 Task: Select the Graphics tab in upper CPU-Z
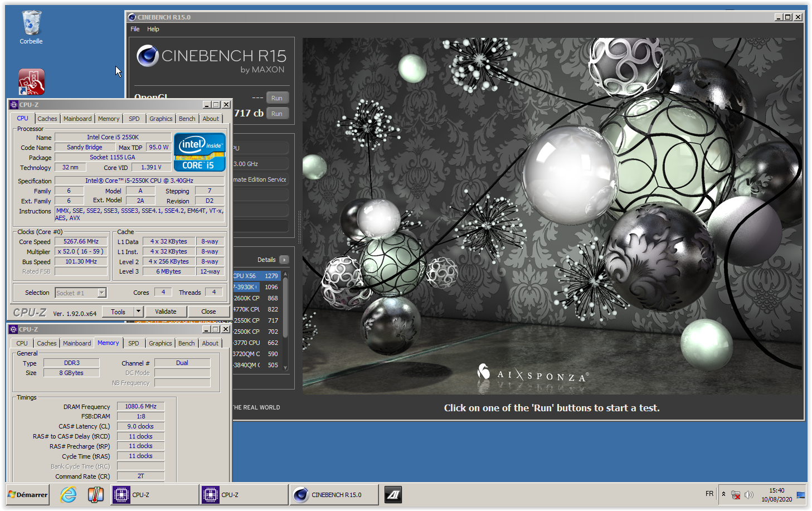(x=161, y=119)
